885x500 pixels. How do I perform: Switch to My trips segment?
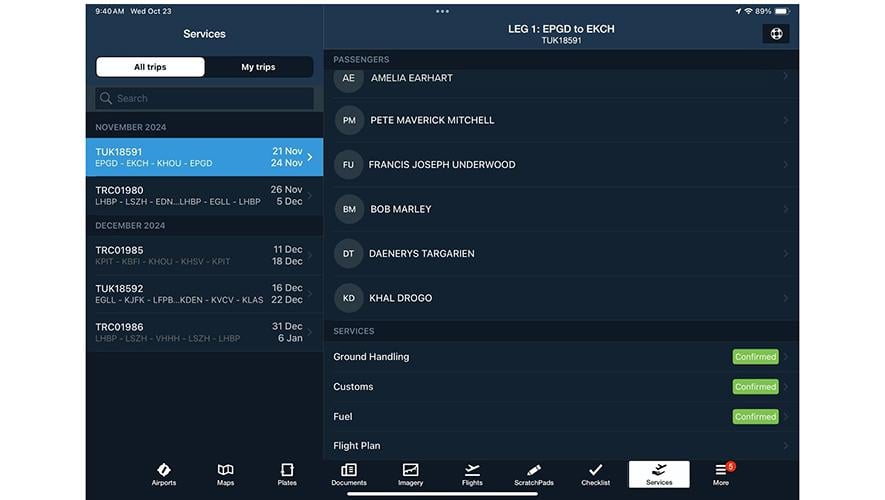coord(259,67)
